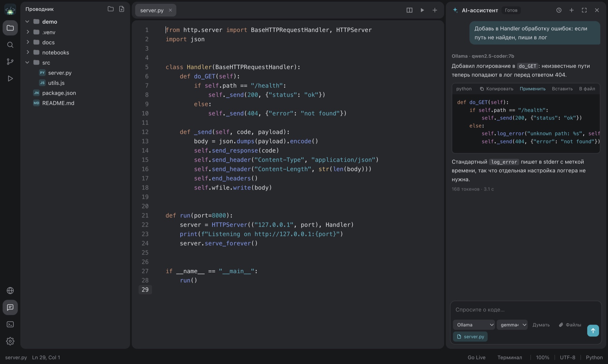Save snippet using В файл button

click(x=587, y=89)
